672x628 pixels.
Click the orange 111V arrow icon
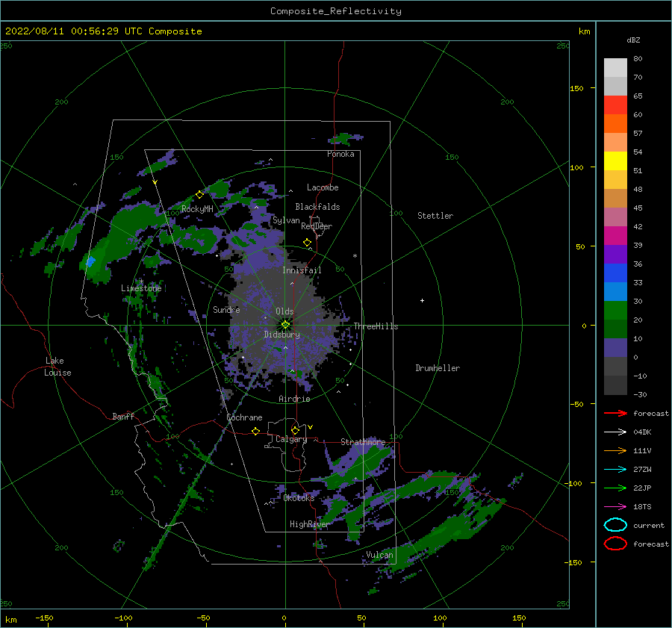[x=615, y=450]
